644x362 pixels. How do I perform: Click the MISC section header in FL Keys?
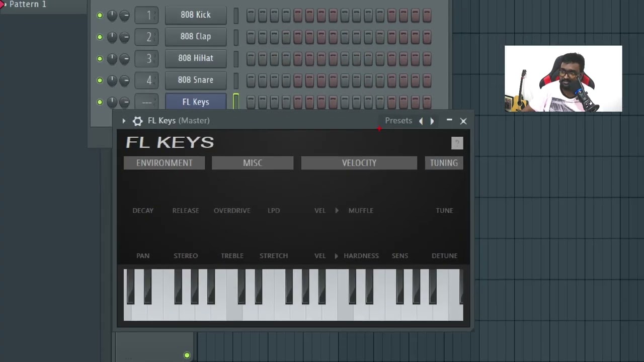click(253, 163)
